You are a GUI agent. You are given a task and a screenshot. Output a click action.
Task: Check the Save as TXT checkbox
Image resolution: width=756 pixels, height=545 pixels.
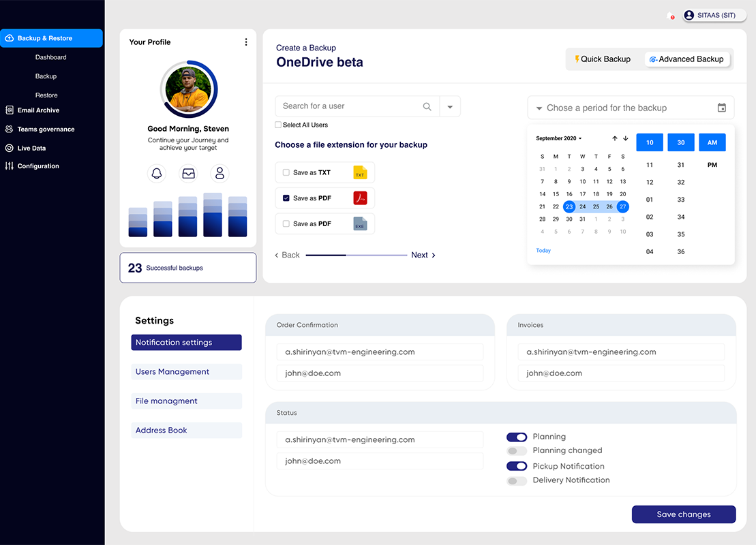tap(286, 172)
